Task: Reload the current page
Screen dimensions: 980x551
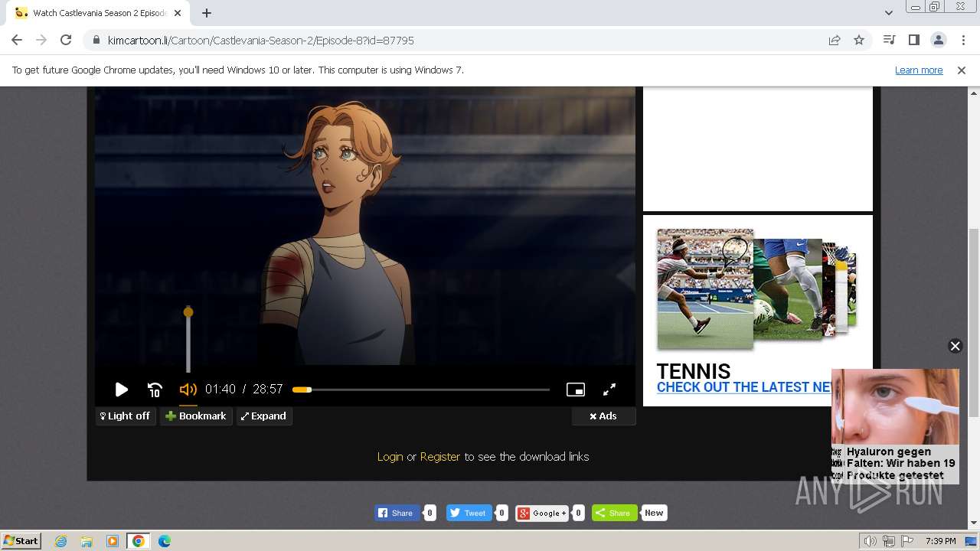Action: 66,41
